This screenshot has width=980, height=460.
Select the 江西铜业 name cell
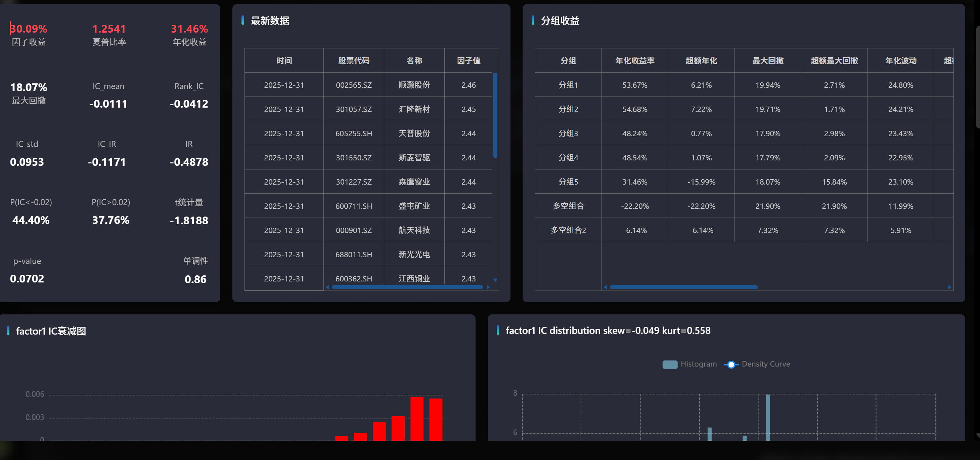[414, 278]
